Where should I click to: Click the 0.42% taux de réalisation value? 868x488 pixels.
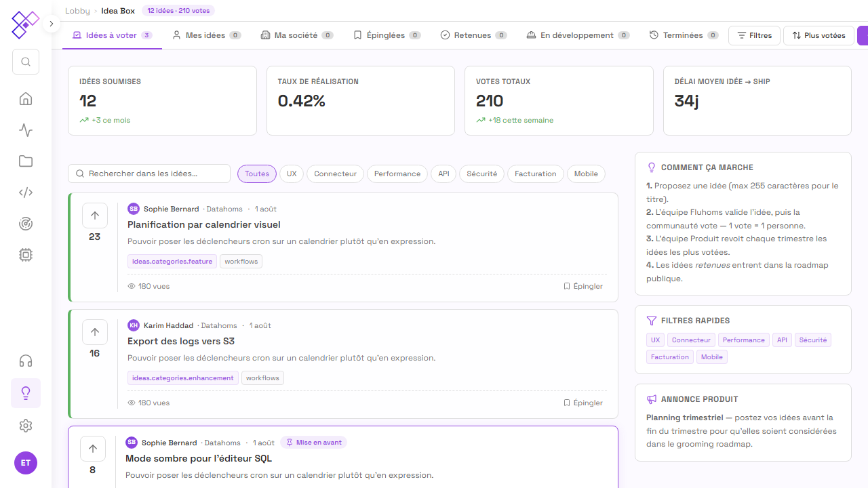pyautogui.click(x=302, y=101)
